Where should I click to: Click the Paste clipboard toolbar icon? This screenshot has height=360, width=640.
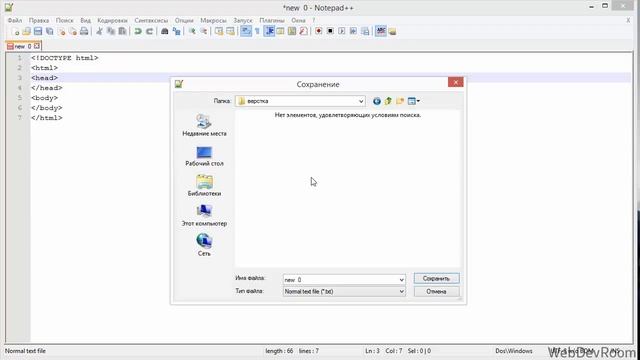tap(122, 31)
